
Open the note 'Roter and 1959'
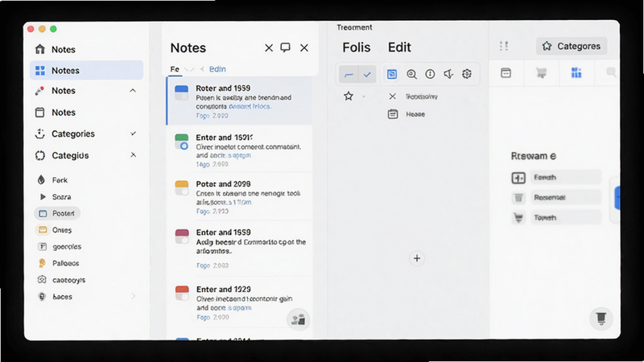(239, 101)
